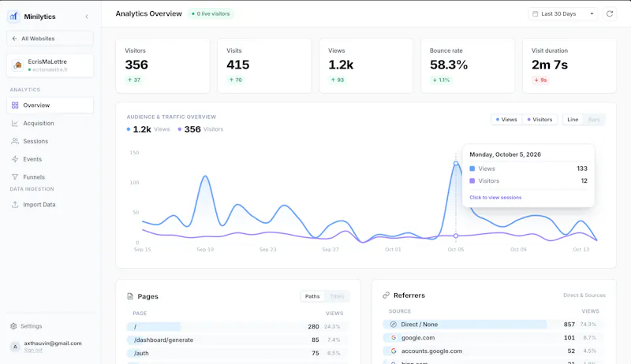Click the Google icon beside google.com

(393, 337)
